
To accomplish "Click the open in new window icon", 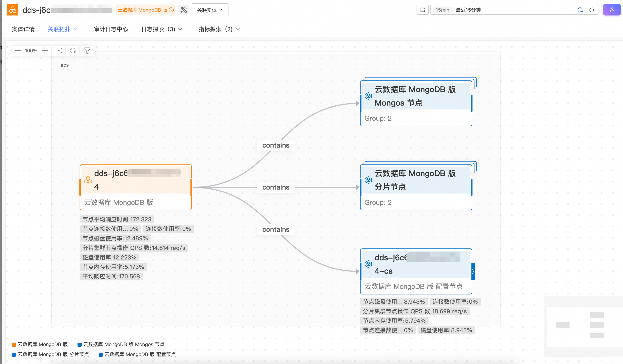I will pyautogui.click(x=422, y=10).
